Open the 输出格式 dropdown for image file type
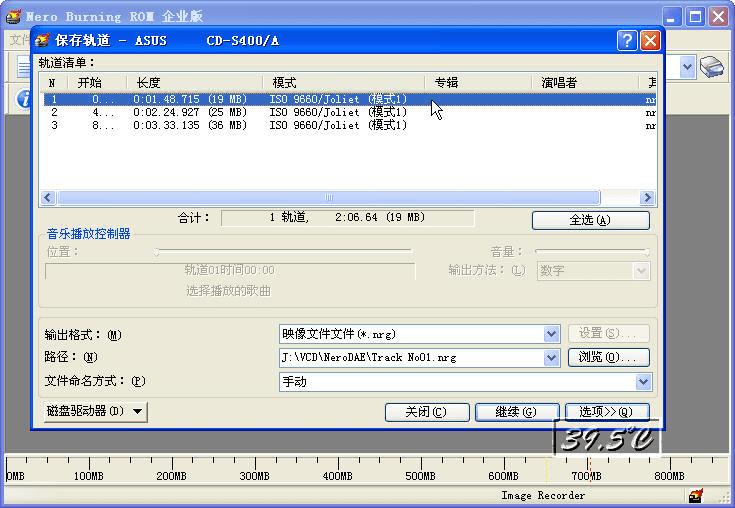 coord(551,334)
